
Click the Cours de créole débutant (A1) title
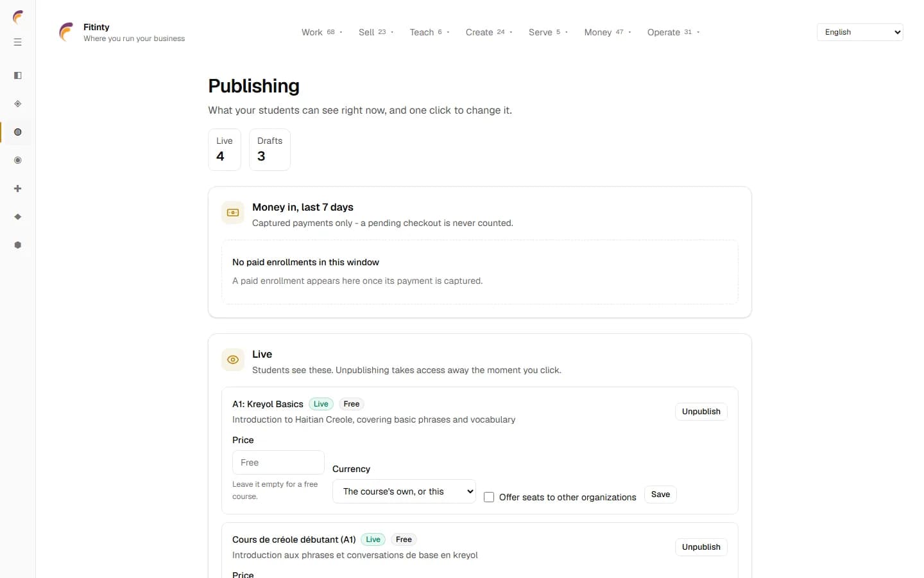[x=294, y=539]
